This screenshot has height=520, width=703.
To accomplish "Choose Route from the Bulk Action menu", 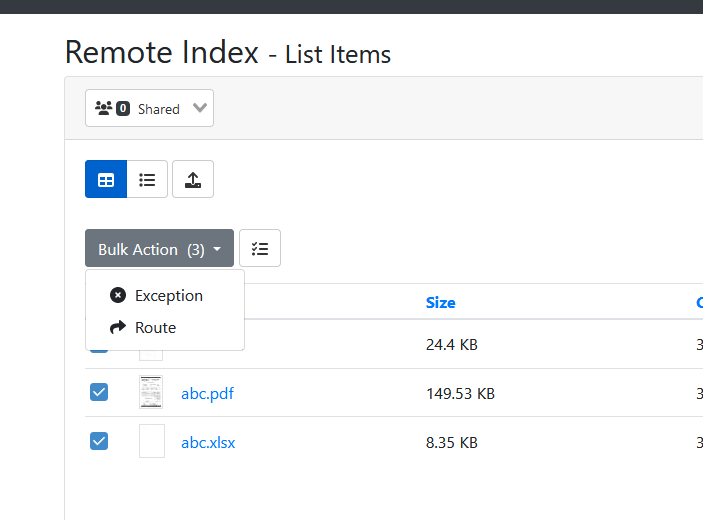I will 155,327.
